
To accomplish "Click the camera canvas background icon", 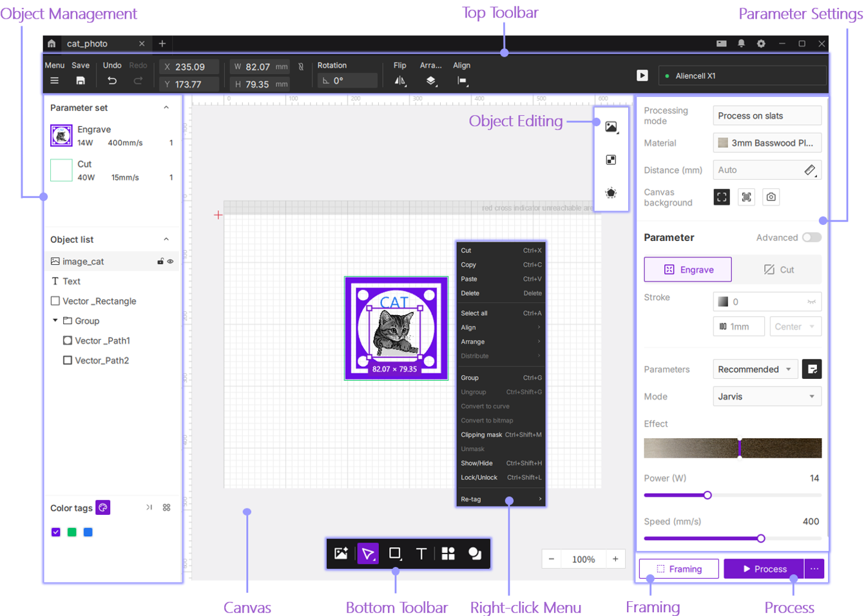I will click(771, 197).
